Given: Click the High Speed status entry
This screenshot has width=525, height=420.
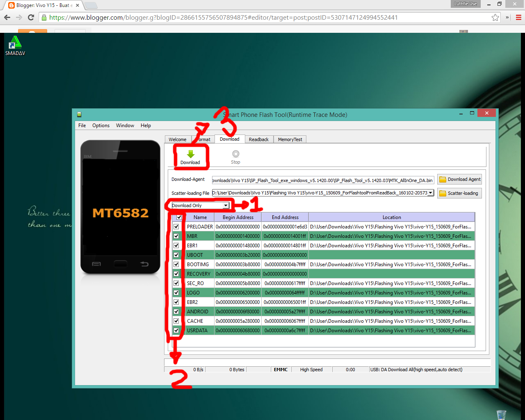Looking at the screenshot, I should [x=311, y=370].
